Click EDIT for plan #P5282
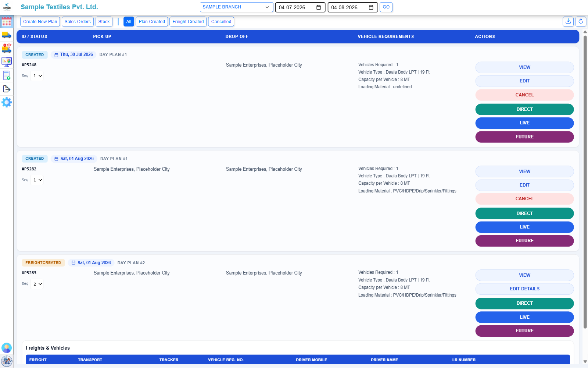 [x=524, y=185]
